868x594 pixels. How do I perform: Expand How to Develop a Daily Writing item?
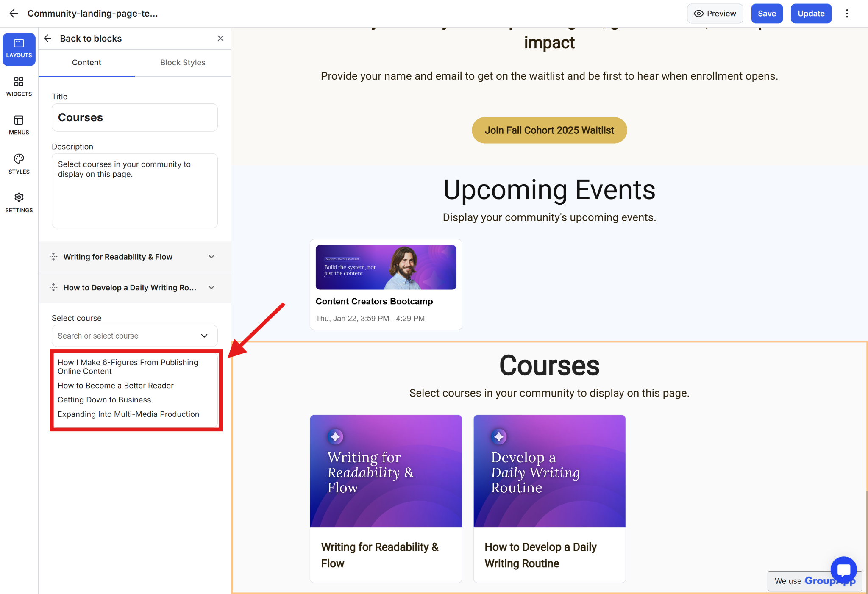[x=211, y=288]
